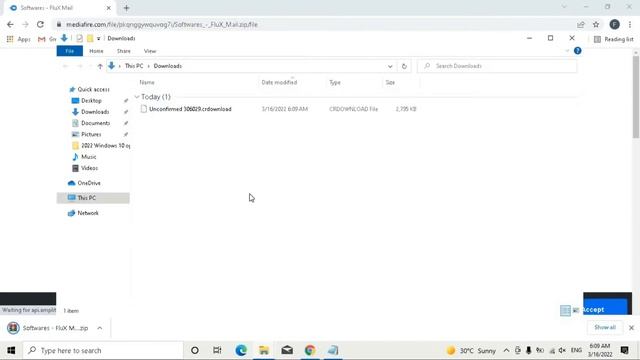Viewport: 640px width, 360px height.
Task: Open Network in the sidebar
Action: pyautogui.click(x=88, y=213)
